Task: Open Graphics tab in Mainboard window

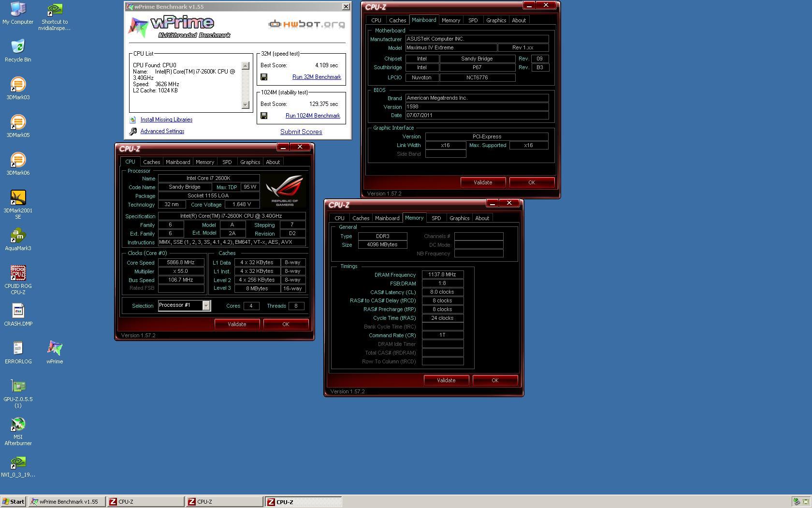Action: (x=496, y=20)
